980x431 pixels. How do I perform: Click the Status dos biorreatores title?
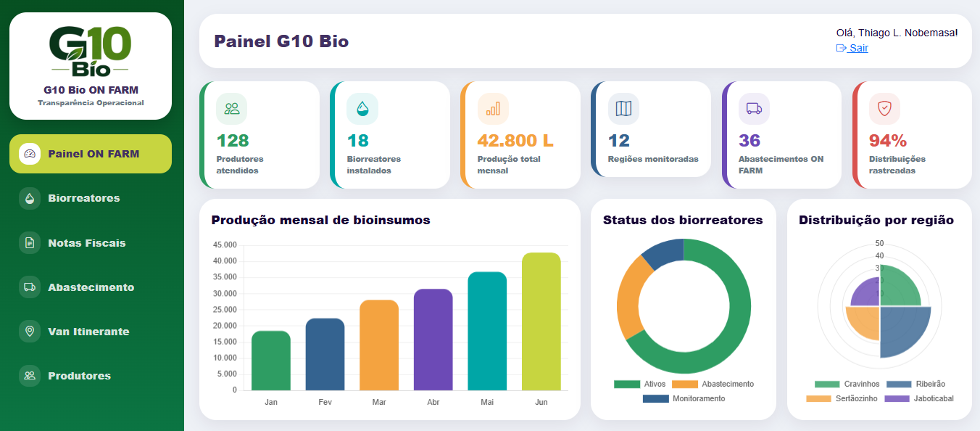click(x=683, y=220)
